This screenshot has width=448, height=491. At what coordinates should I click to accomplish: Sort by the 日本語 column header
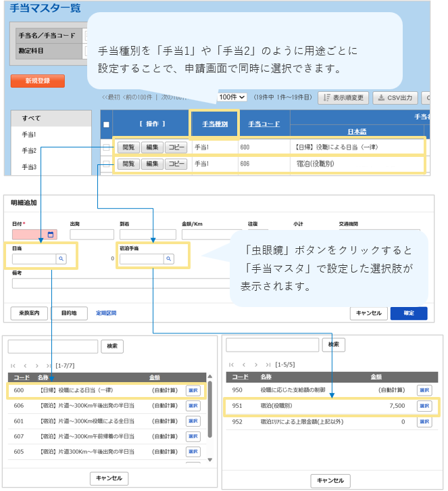point(357,131)
